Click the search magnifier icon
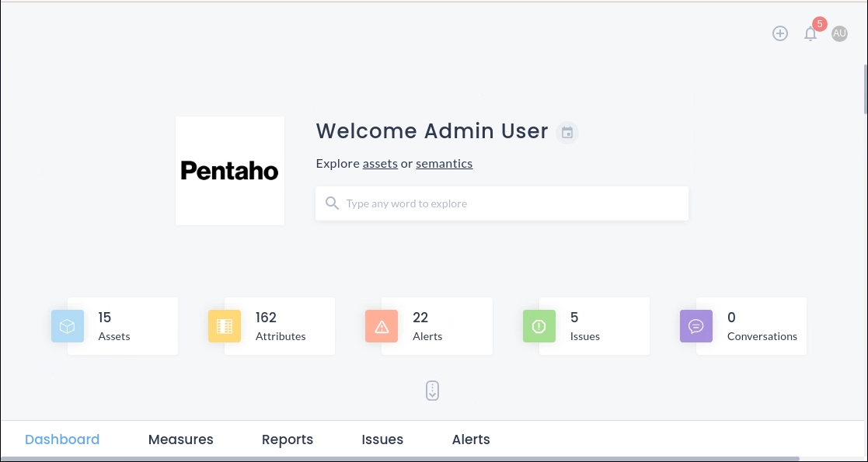 point(333,203)
